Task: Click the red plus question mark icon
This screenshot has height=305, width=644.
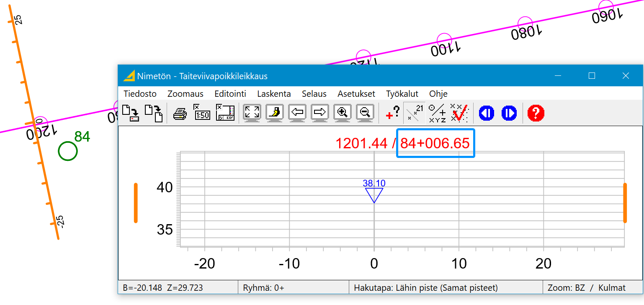Action: 392,113
